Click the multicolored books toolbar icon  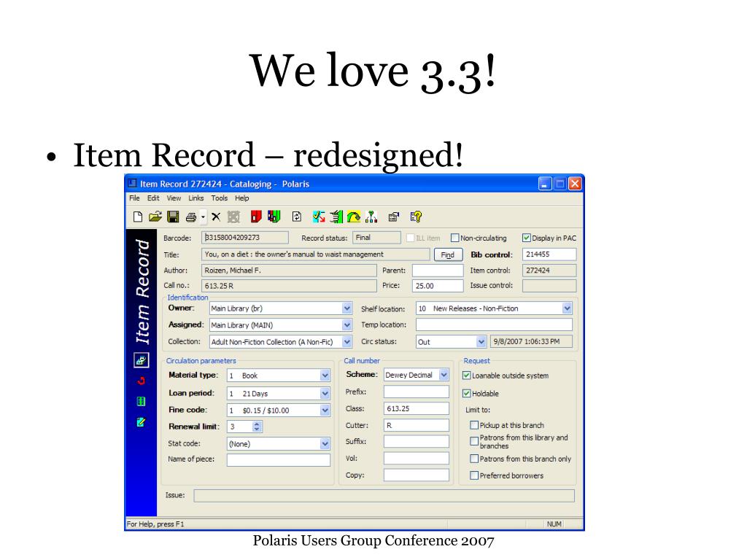coord(274,217)
